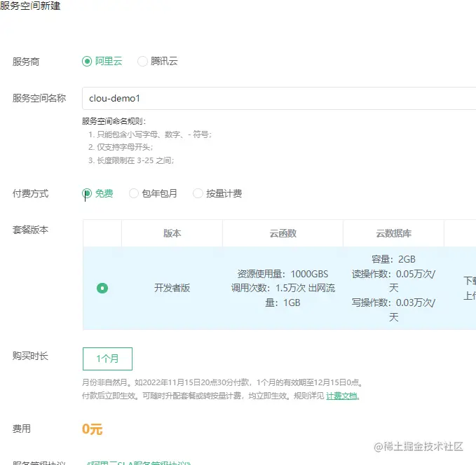476x465 pixels.
Task: Click the 费用 field label
Action: 22,429
